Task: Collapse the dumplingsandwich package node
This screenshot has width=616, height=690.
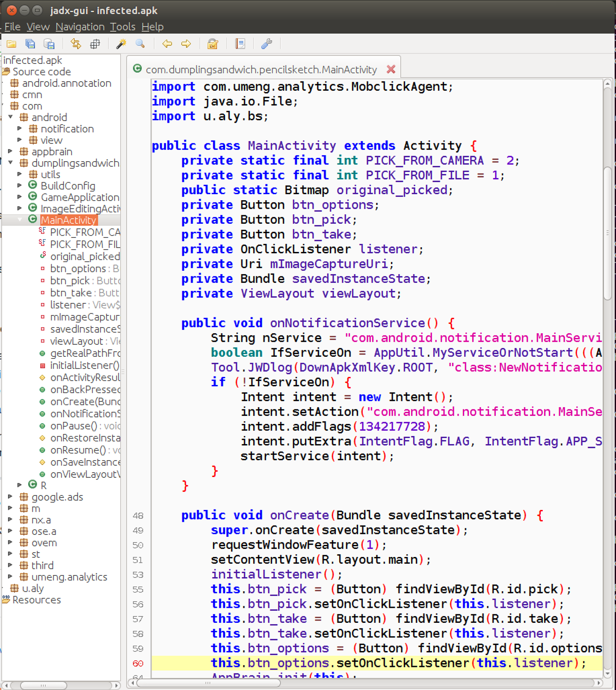Action: (11, 163)
